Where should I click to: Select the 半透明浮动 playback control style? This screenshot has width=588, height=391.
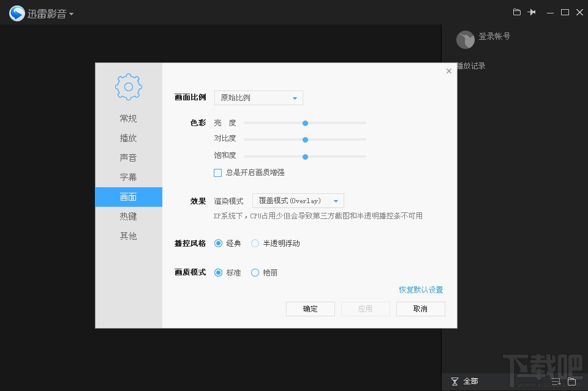click(x=255, y=243)
